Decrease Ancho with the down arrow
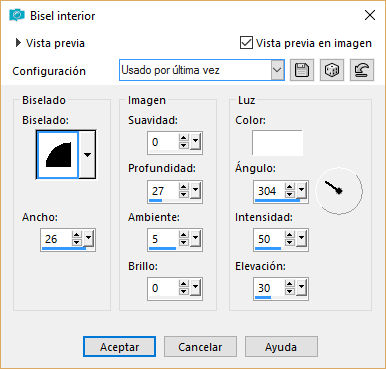Viewport: 386px width, 369px height. tap(76, 243)
